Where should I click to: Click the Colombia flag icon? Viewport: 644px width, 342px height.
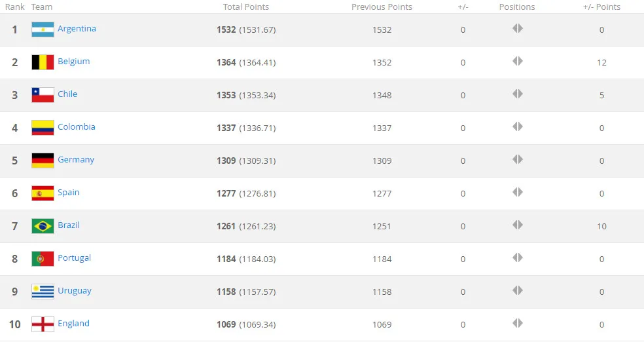43,128
